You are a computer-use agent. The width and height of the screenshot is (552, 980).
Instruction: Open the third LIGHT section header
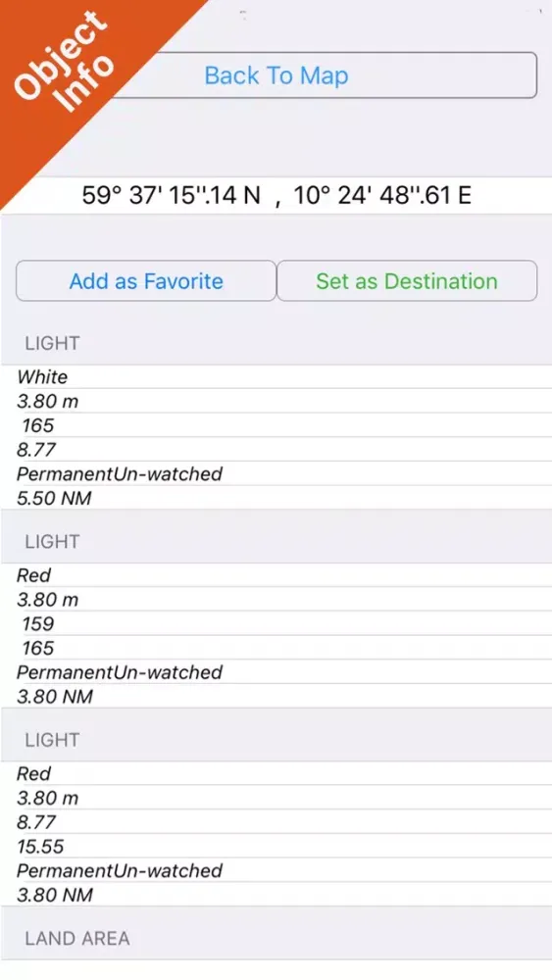tap(276, 740)
